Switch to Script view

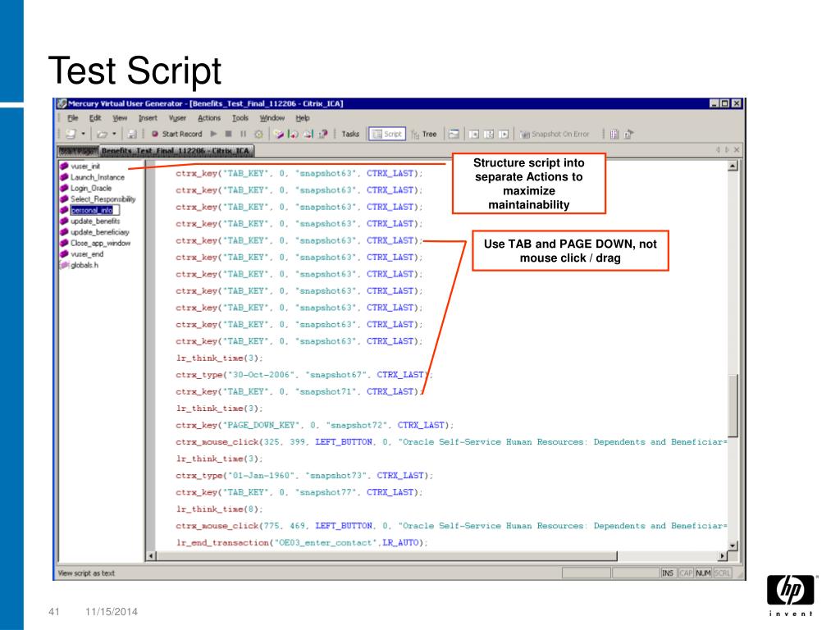click(387, 134)
